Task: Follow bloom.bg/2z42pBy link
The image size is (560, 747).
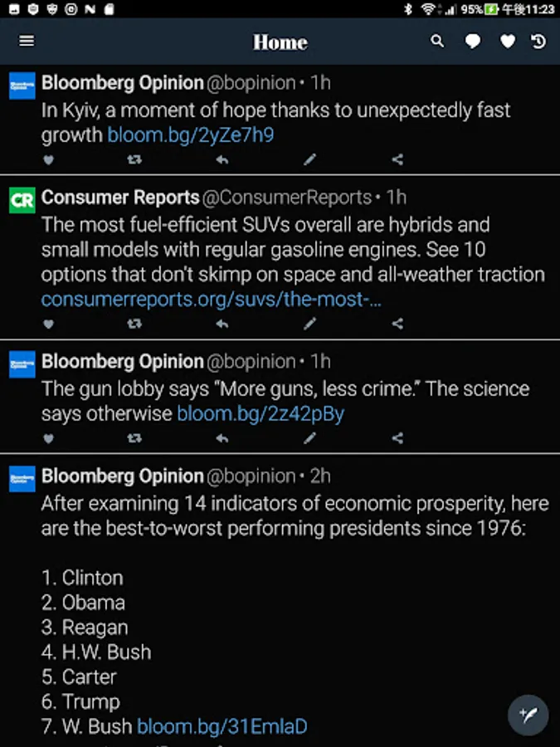Action: pos(260,413)
